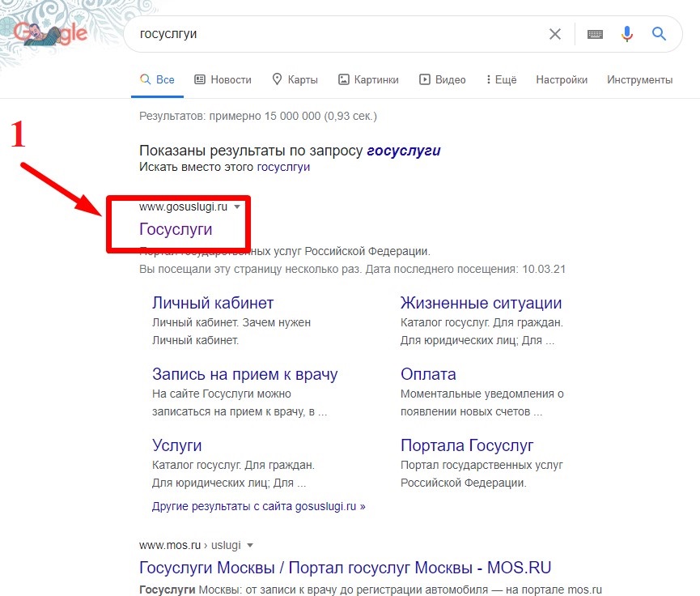Switch to the Карты tab
The height and width of the screenshot is (596, 700).
point(295,79)
